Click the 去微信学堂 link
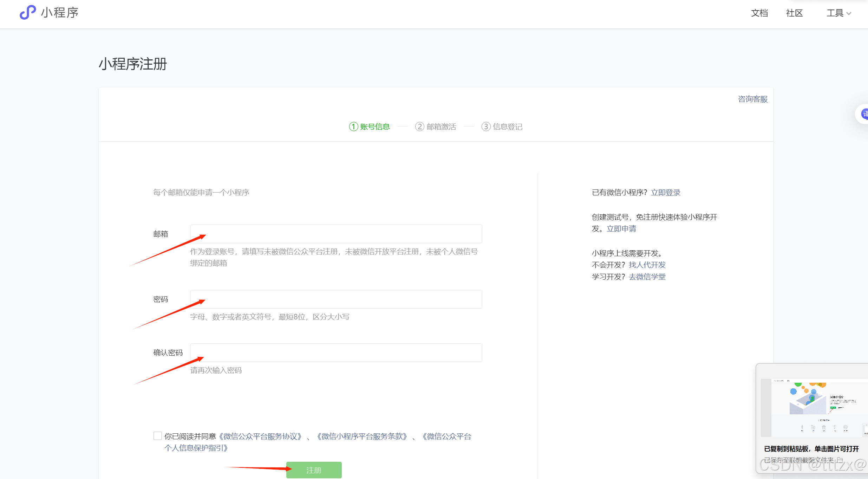 pos(647,277)
